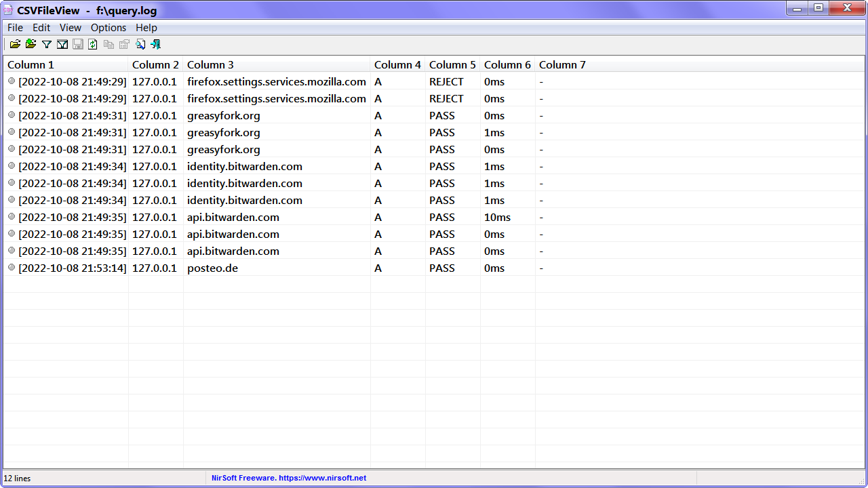Click the grayed Copy toolbar icon

pos(108,44)
